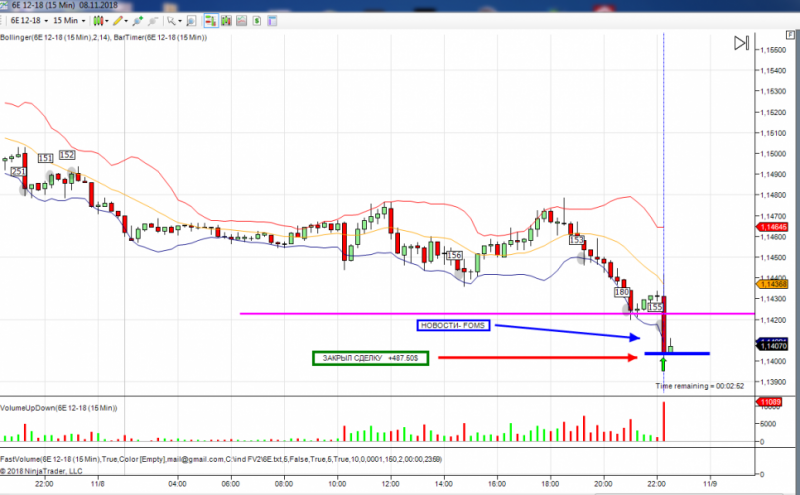
Task: Expand the chart style dropdown arrow
Action: pos(107,21)
